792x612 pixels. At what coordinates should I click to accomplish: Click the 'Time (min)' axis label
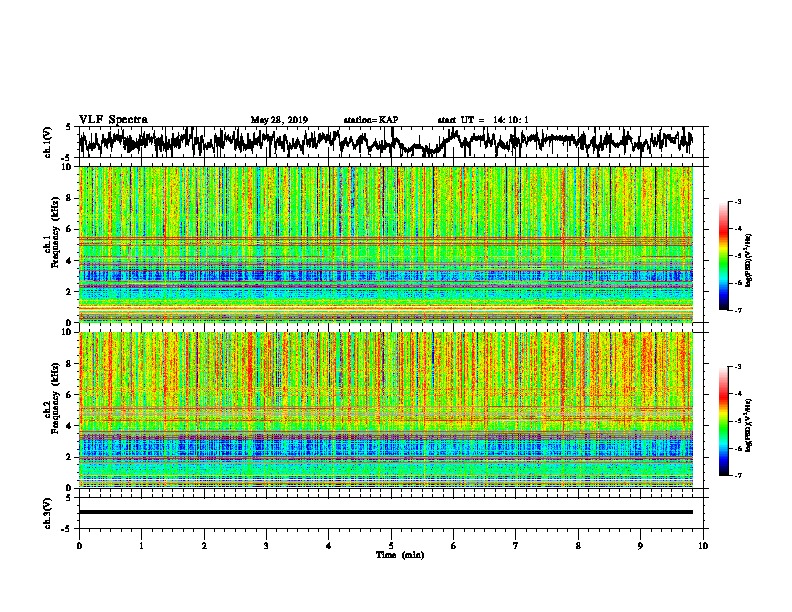[400, 555]
